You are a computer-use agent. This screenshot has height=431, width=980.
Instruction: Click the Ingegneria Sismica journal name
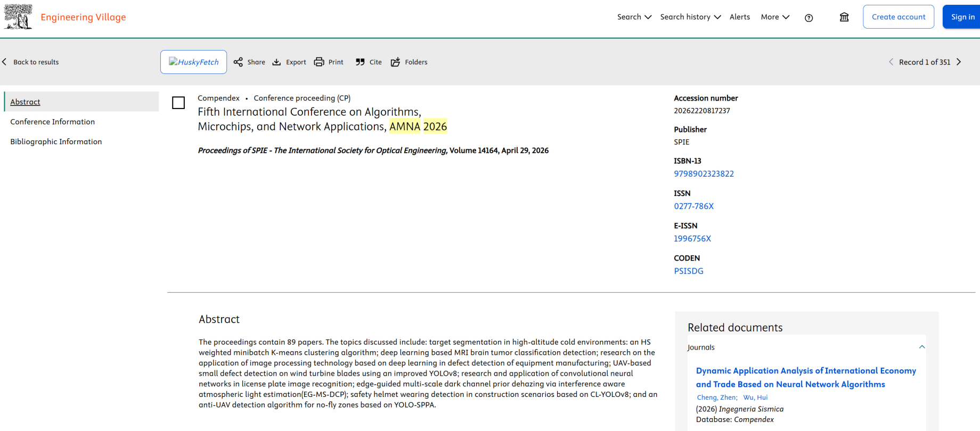coord(751,409)
